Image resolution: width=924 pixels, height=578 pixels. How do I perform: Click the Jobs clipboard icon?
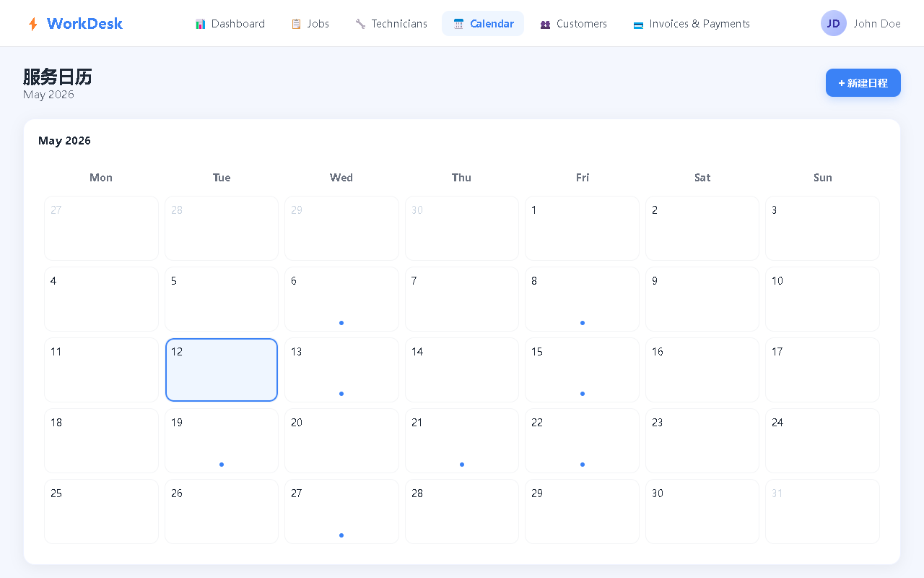point(296,24)
